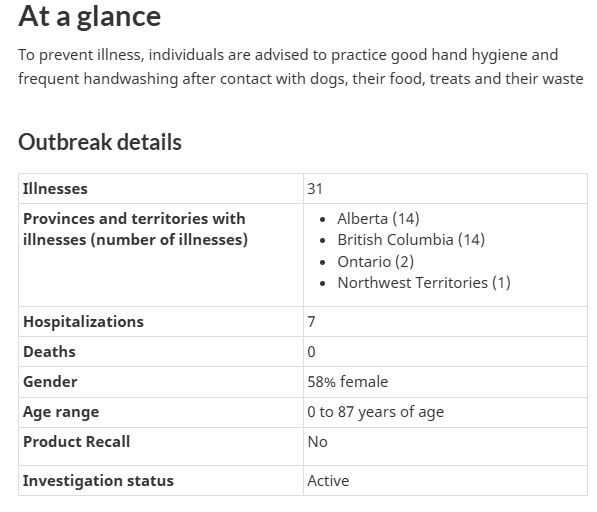The height and width of the screenshot is (512, 597).
Task: Click the hospitalizations value 7
Action: (x=311, y=322)
